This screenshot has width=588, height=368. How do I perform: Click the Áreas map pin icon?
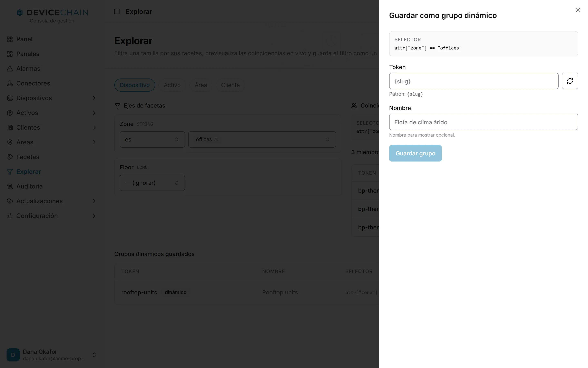10,142
